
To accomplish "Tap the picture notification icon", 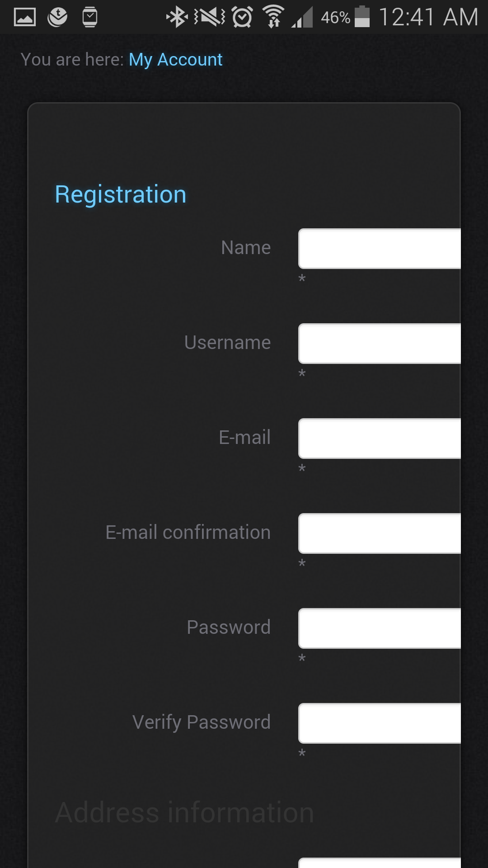I will (x=25, y=17).
